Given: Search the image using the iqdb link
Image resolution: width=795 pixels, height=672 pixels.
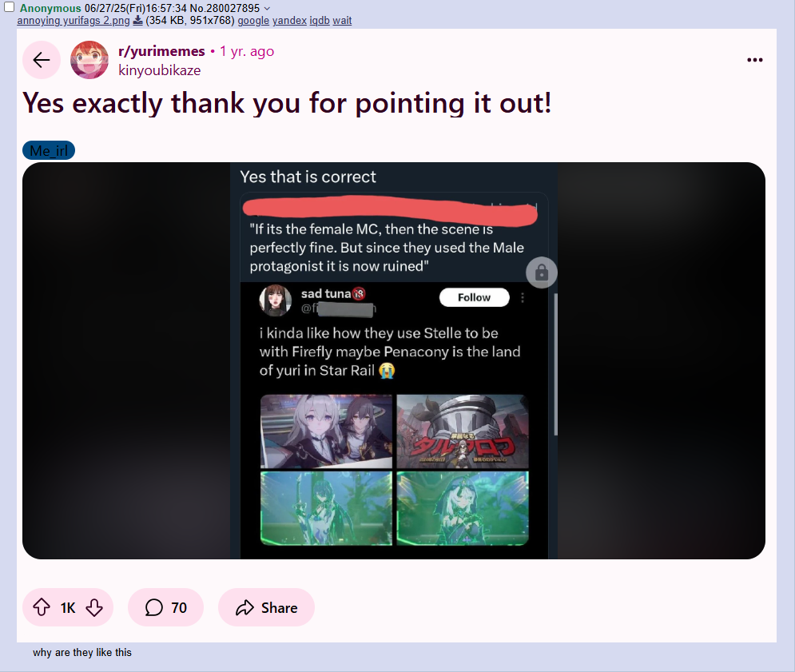Looking at the screenshot, I should (320, 20).
